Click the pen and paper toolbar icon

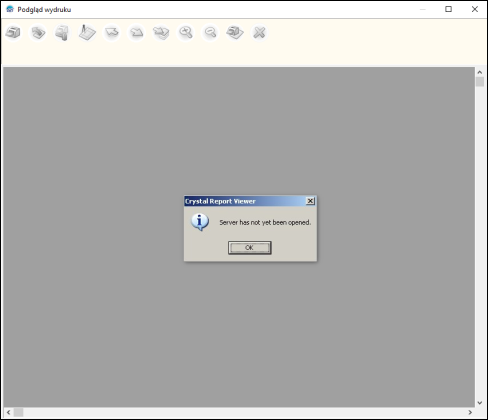tap(87, 33)
